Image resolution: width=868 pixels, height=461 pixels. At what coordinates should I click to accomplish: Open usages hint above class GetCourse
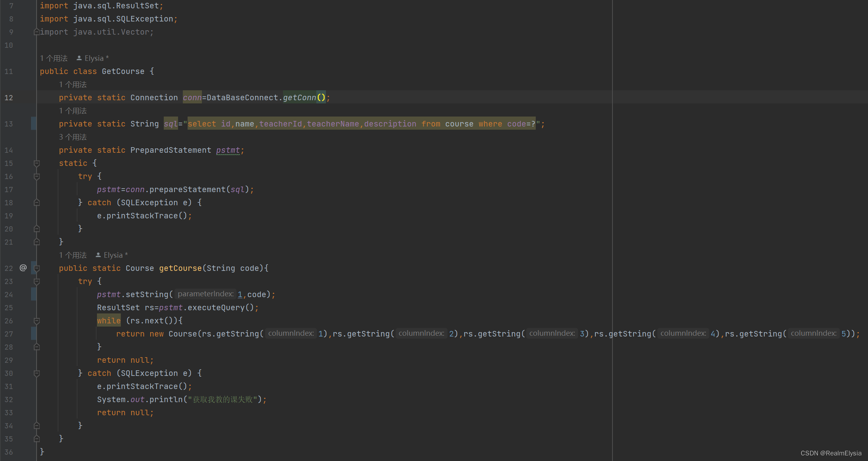[54, 58]
